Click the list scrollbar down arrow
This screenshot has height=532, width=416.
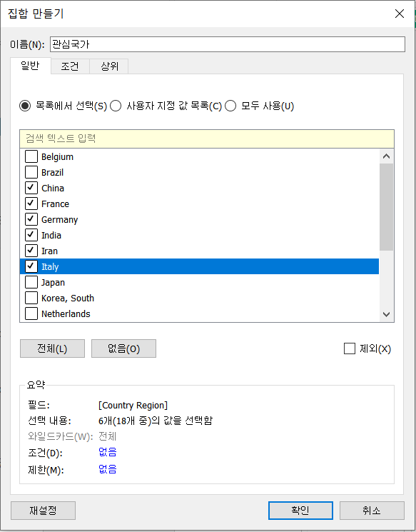(x=386, y=314)
